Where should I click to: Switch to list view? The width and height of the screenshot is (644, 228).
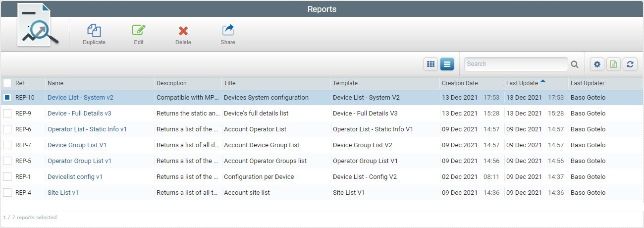click(x=447, y=64)
